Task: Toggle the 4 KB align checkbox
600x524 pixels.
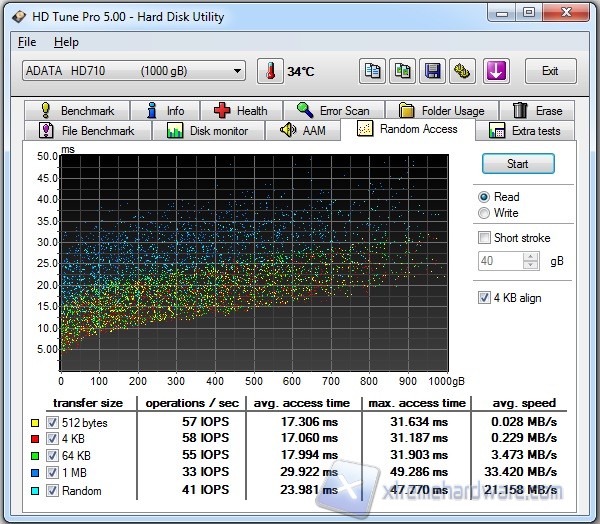Action: [x=485, y=298]
